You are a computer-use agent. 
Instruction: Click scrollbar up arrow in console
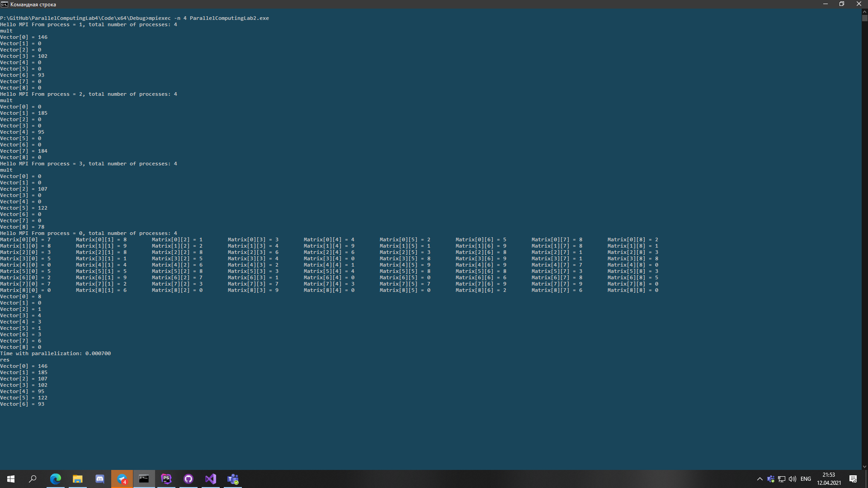point(864,12)
